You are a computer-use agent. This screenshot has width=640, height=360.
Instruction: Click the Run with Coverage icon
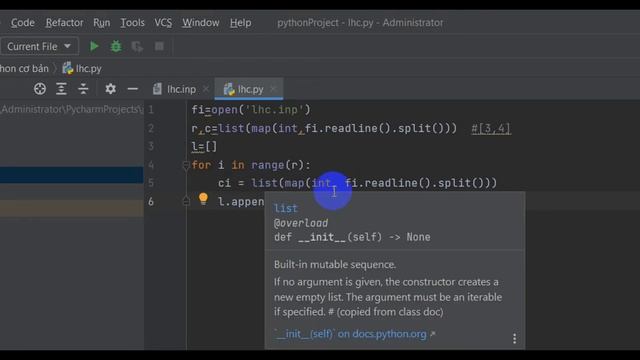point(137,47)
